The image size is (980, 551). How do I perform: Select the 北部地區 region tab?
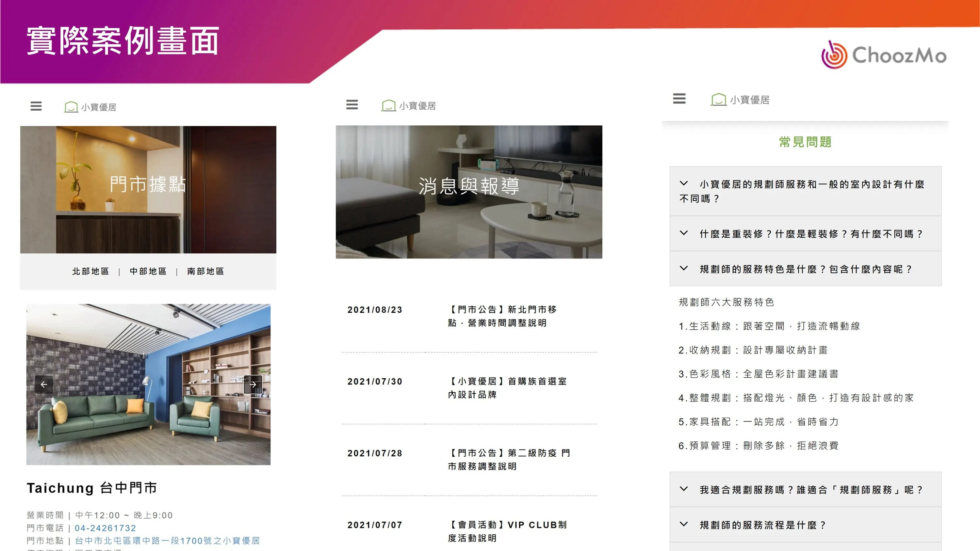pyautogui.click(x=90, y=271)
